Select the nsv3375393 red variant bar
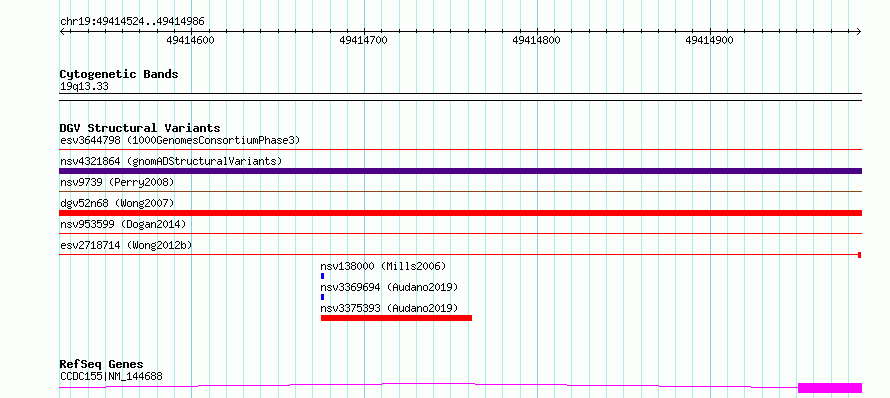The height and width of the screenshot is (398, 890). 396,318
